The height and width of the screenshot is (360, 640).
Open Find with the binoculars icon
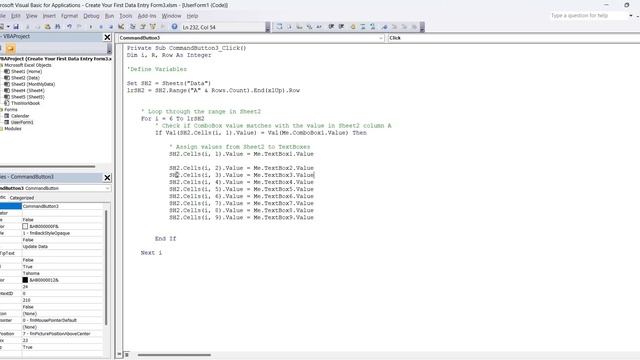[58, 27]
